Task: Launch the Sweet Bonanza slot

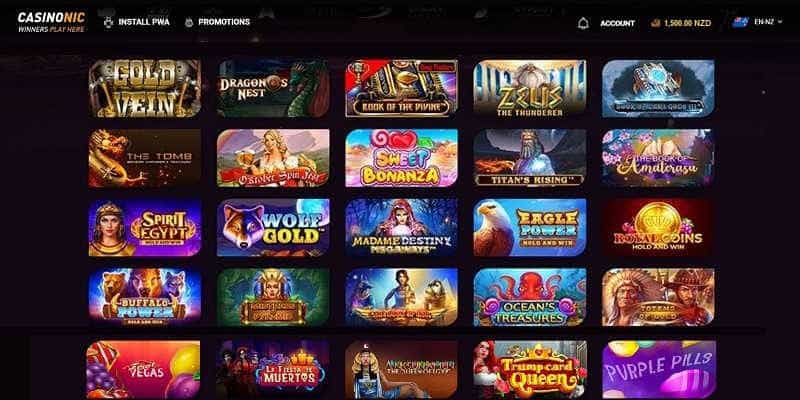Action: pyautogui.click(x=402, y=158)
